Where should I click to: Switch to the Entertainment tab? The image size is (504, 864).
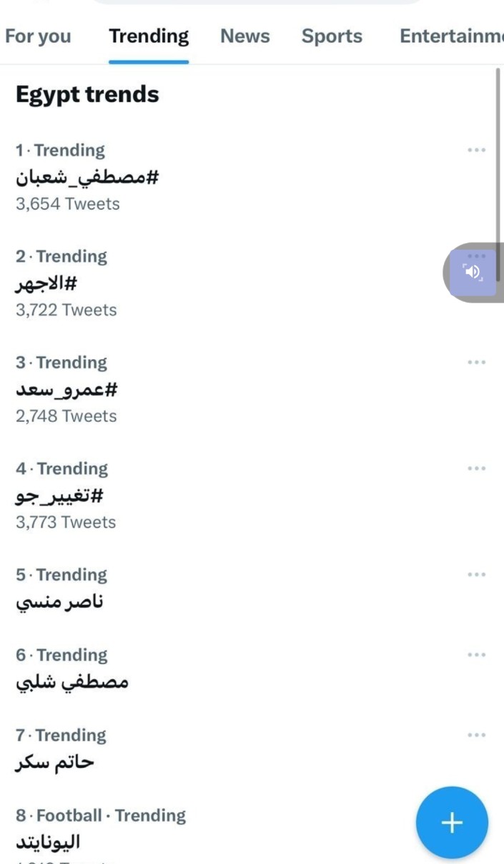450,36
